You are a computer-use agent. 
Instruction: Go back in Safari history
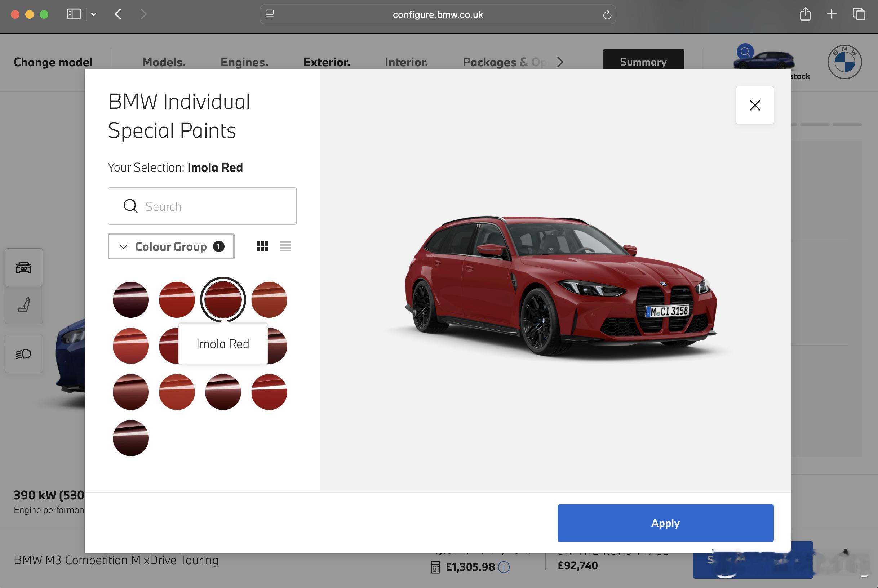118,14
